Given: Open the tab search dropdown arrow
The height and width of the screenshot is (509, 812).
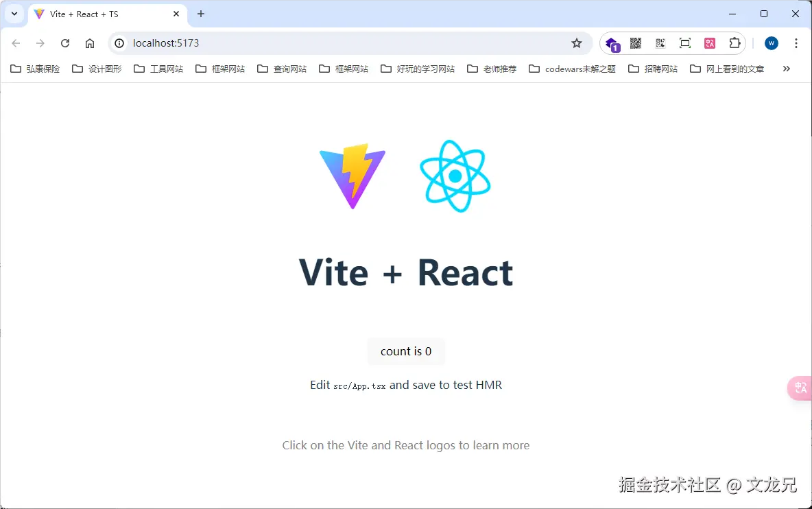Looking at the screenshot, I should tap(14, 14).
